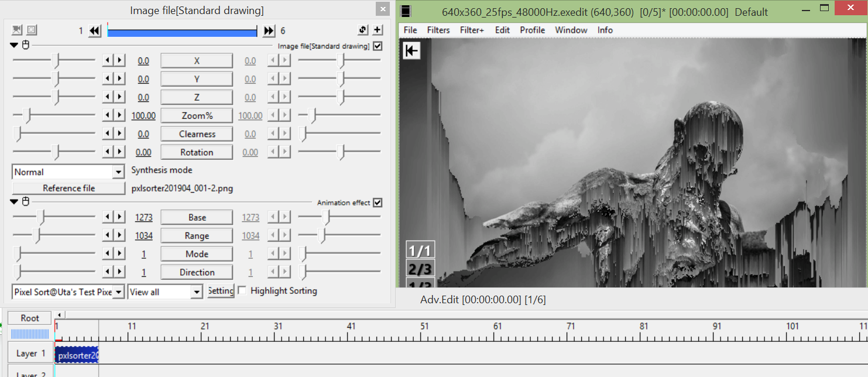Click the left Base slider
The height and width of the screenshot is (377, 868).
pyautogui.click(x=54, y=217)
